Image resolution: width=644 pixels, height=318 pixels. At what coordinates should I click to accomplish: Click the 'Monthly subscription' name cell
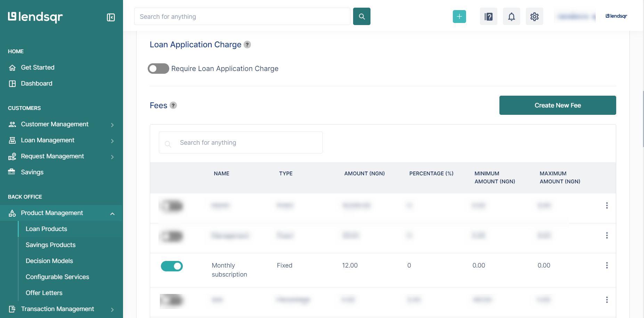[x=229, y=270]
